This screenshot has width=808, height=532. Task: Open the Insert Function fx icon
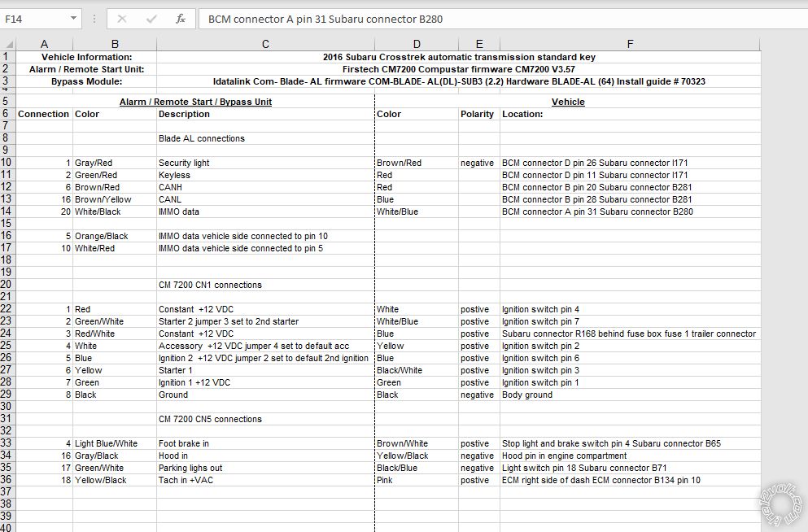(x=181, y=19)
